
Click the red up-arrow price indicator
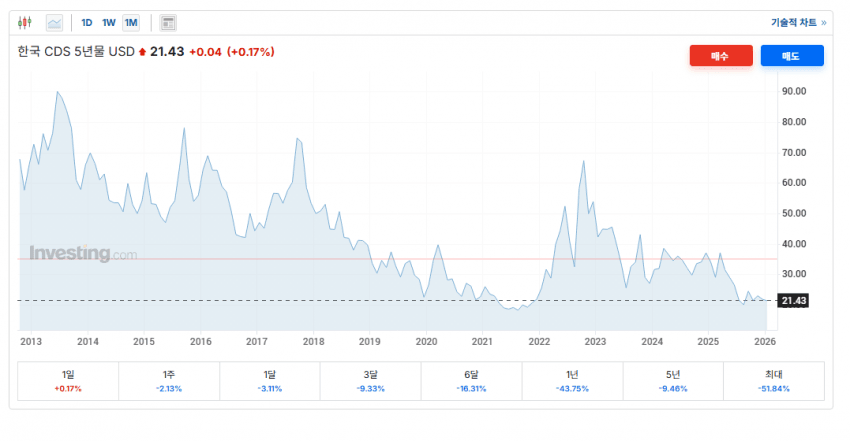pos(142,52)
